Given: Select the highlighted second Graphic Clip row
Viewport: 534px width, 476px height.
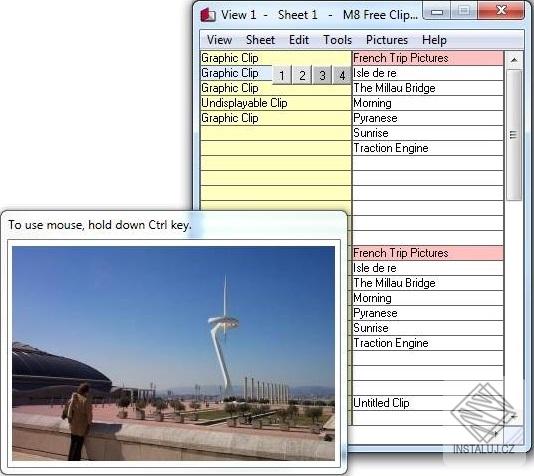Looking at the screenshot, I should click(236, 73).
